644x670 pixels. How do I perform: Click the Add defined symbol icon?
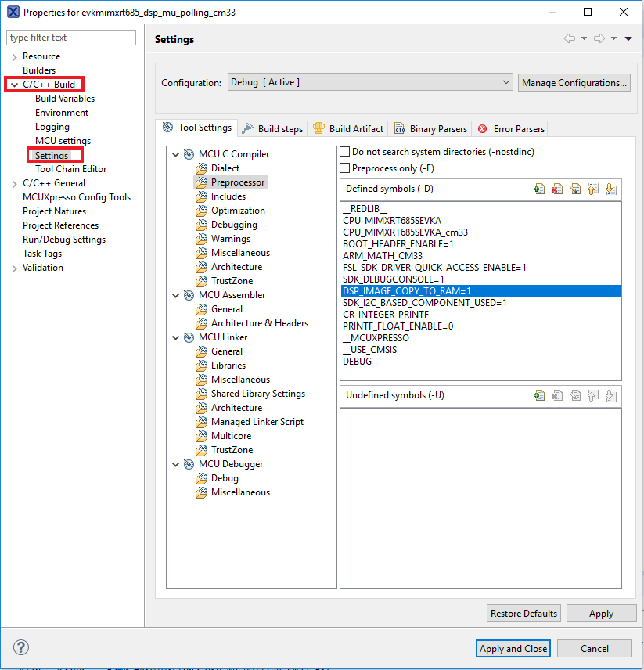[x=539, y=189]
